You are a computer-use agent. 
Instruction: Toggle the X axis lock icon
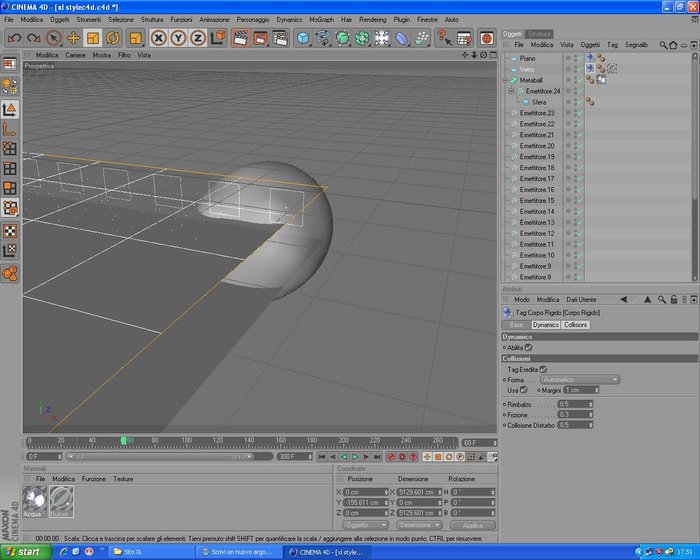tap(158, 38)
